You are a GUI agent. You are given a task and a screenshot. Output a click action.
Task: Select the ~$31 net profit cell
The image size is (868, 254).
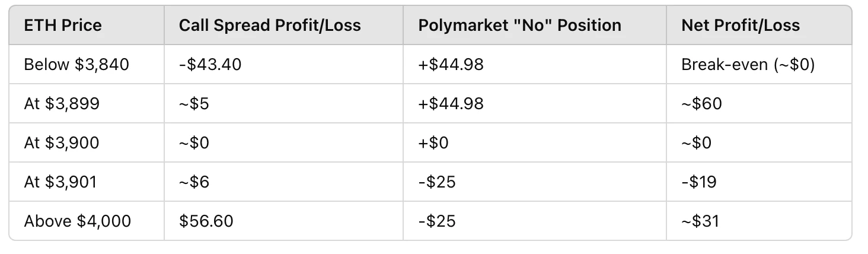(x=700, y=221)
